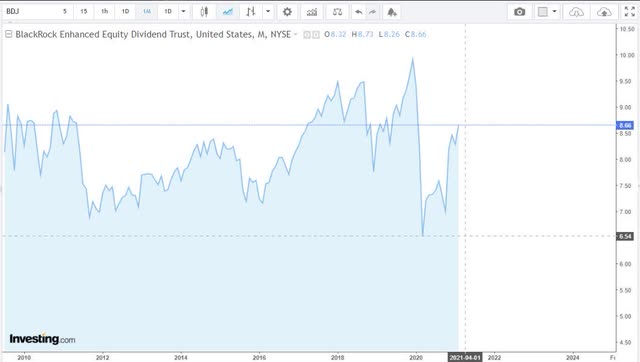Select the 15 minute interval
Image resolution: width=640 pixels, height=362 pixels.
84,11
